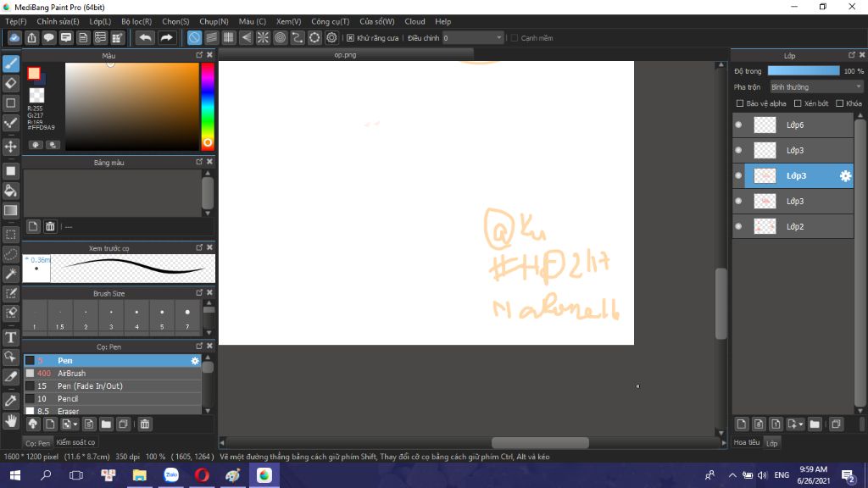The width and height of the screenshot is (868, 488).
Task: Open the Điều chỉnh correction dropdown
Action: click(x=473, y=37)
